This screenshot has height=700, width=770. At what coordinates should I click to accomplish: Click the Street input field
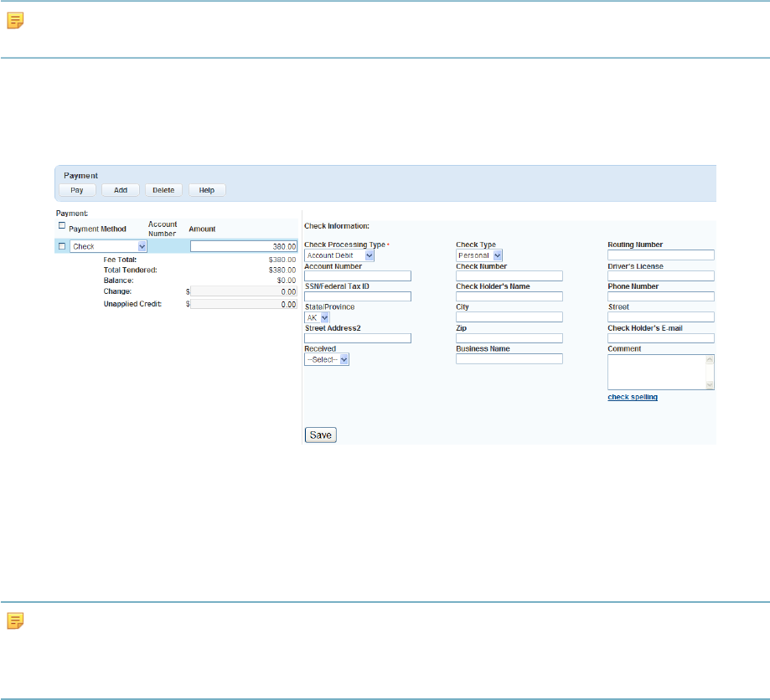661,317
